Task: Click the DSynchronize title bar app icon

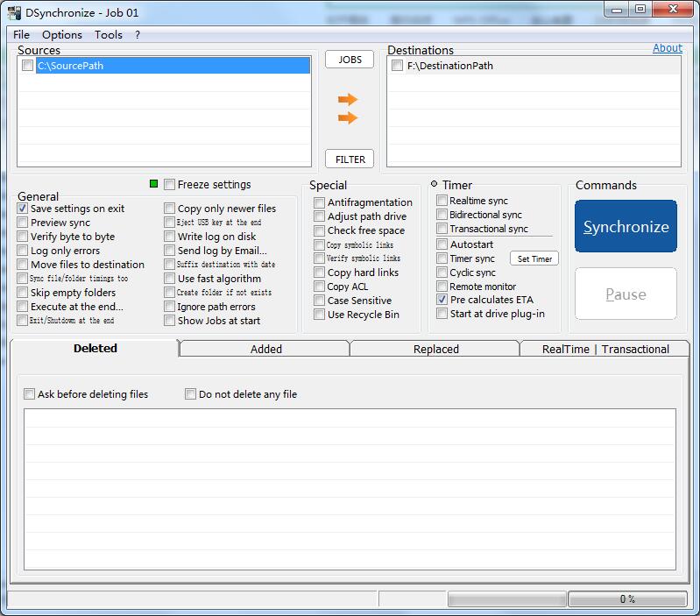Action: pos(12,12)
